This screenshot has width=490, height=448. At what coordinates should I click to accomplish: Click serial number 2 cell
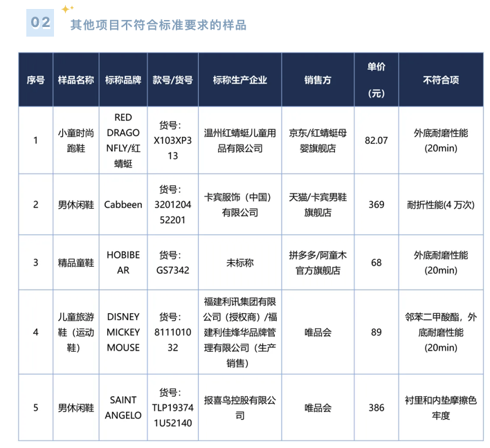35,205
